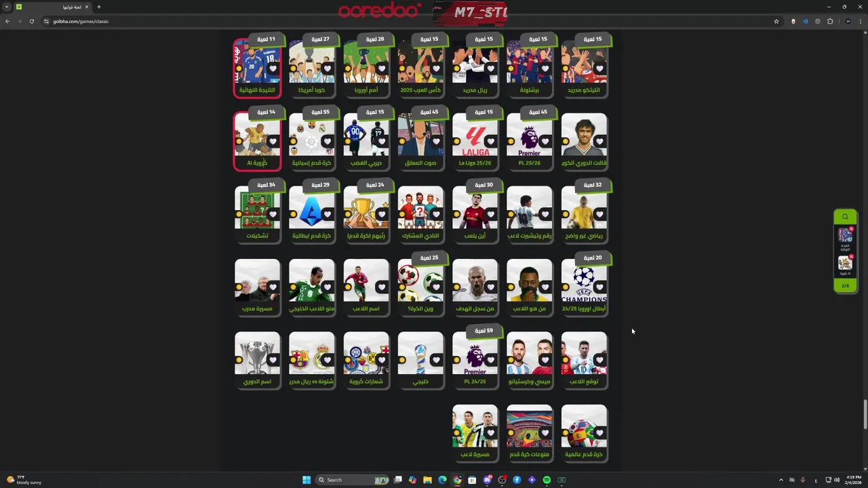
Task: Open the توقع اللاعب thumbnail
Action: click(584, 354)
